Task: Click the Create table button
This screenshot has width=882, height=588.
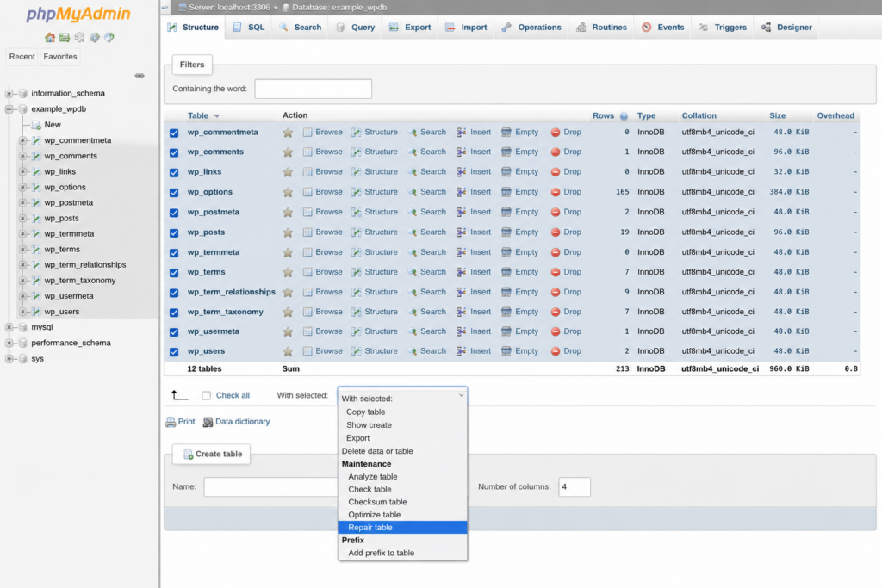Action: tap(212, 455)
